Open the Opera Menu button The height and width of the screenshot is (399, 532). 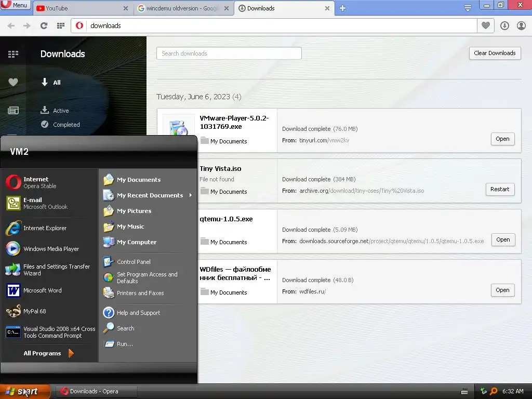pyautogui.click(x=16, y=5)
